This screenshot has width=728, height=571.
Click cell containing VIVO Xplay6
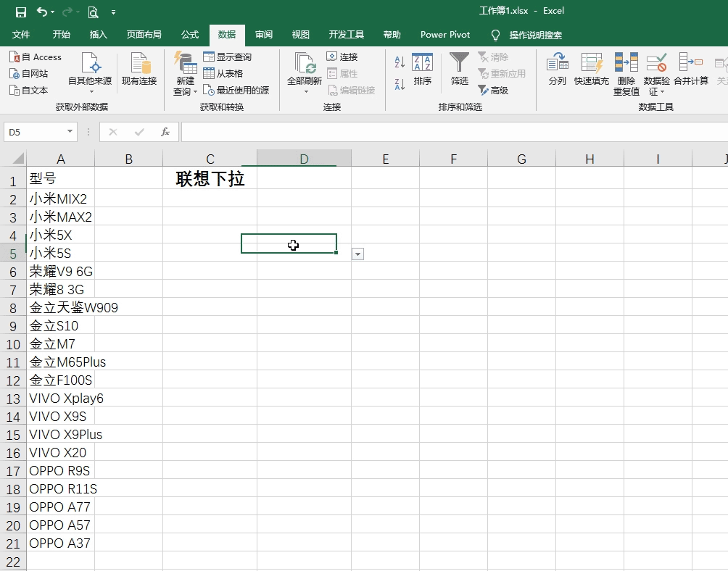[x=61, y=398]
